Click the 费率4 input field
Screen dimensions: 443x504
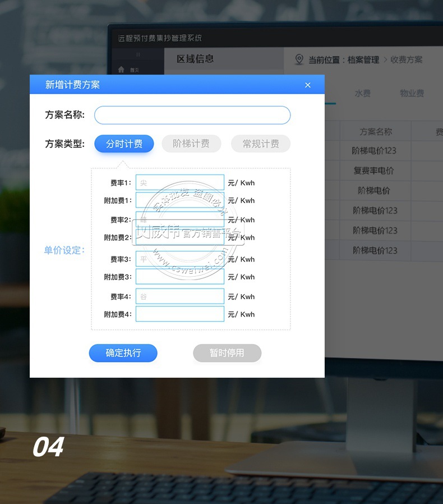[x=180, y=296]
